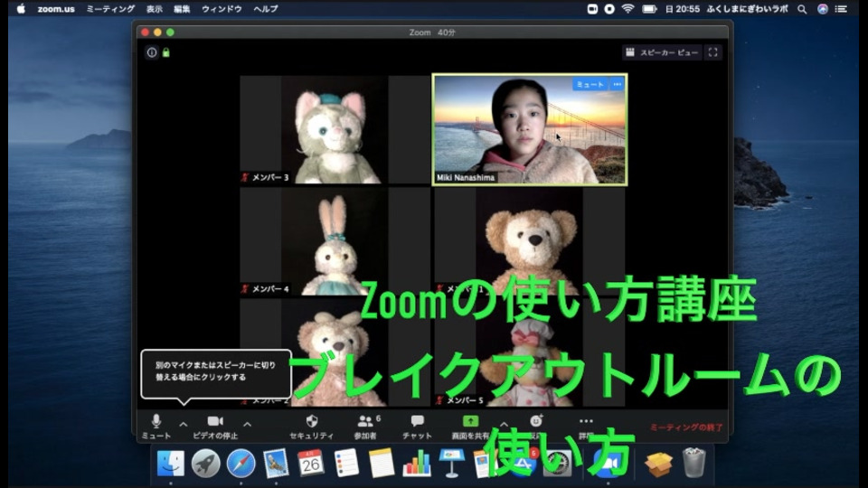Expand share options arrow beside 画面を共有
This screenshot has width=868, height=488.
pos(504,425)
